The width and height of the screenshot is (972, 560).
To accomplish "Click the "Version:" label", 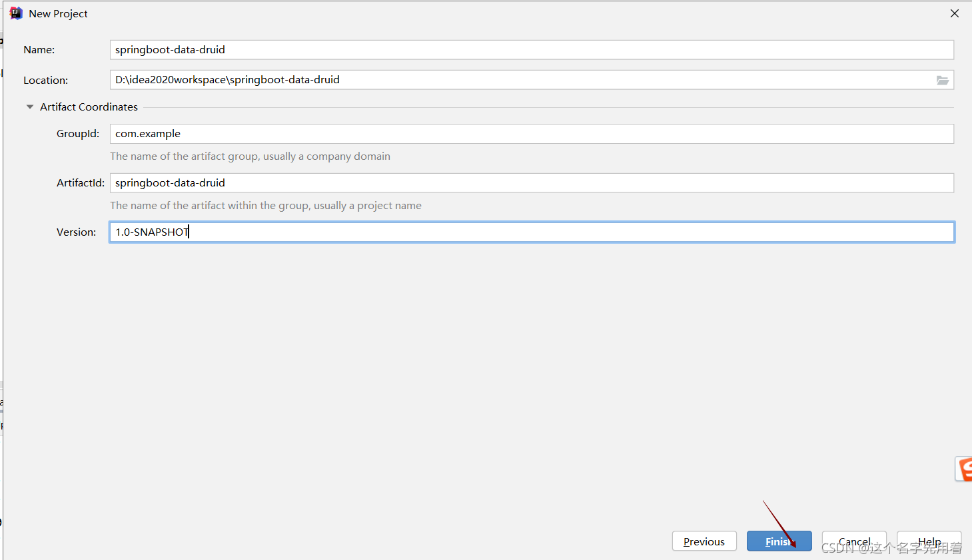I will (77, 232).
